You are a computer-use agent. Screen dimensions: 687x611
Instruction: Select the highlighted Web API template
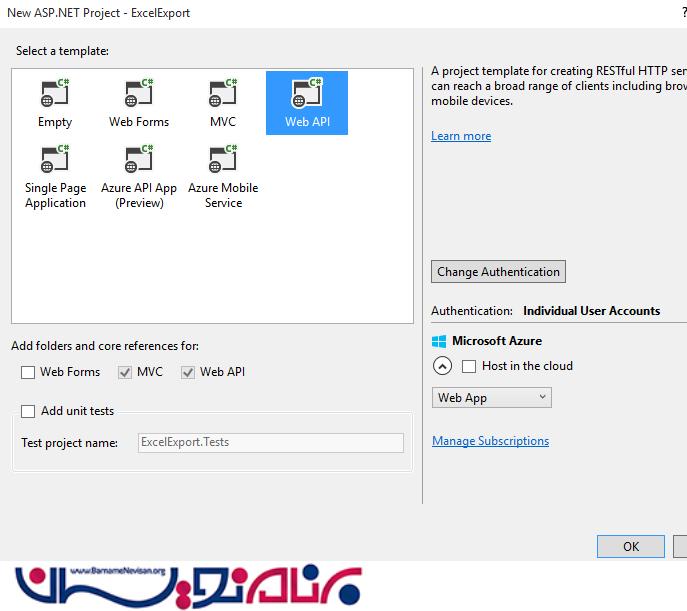click(x=307, y=103)
